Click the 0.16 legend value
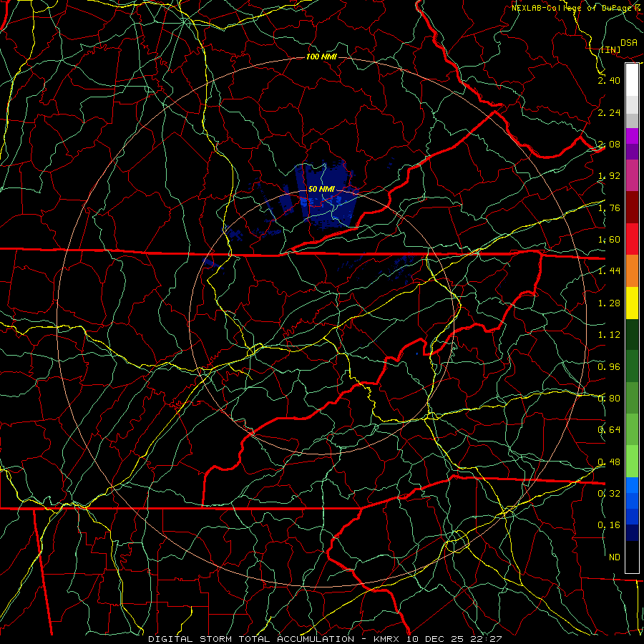Screen dimensions: 644x644 (609, 525)
